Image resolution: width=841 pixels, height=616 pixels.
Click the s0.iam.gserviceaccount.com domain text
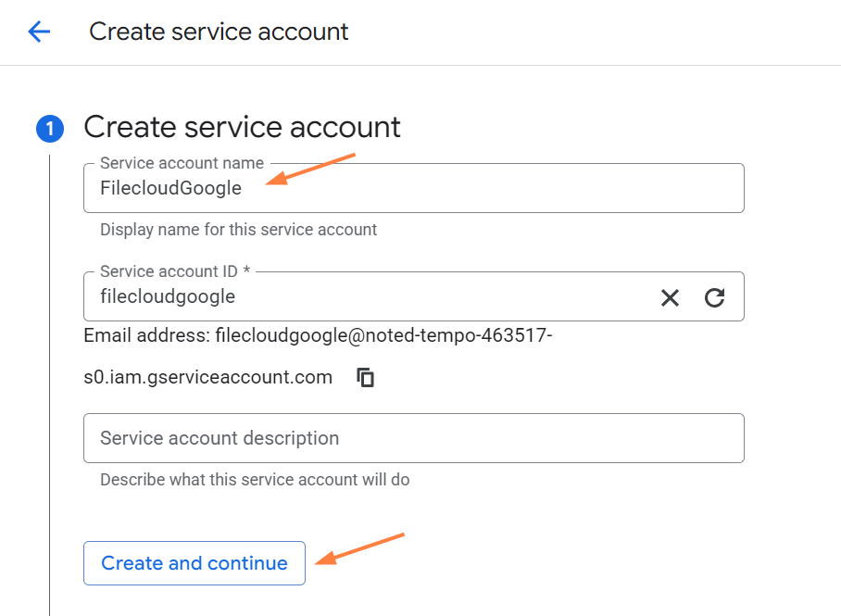pos(207,377)
